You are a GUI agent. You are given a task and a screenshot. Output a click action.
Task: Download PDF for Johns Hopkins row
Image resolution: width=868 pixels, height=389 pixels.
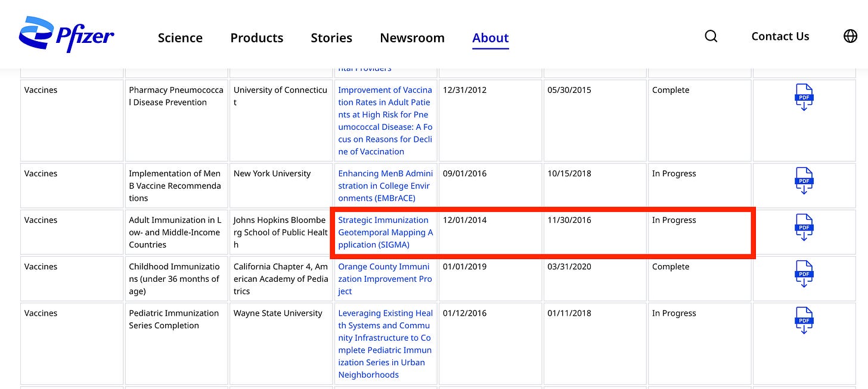pyautogui.click(x=804, y=228)
